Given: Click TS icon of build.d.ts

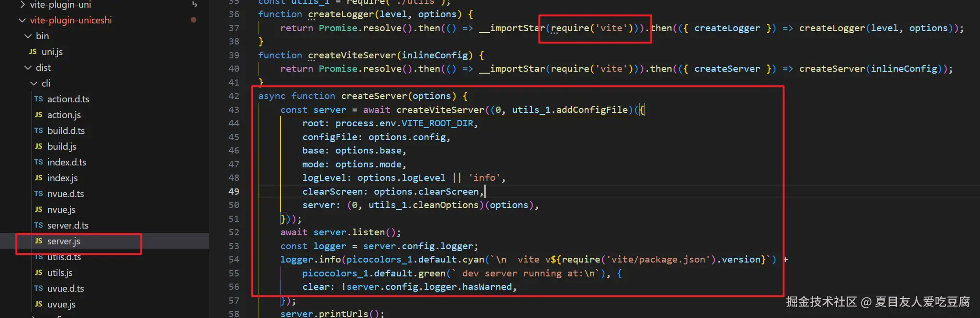Looking at the screenshot, I should click(x=39, y=131).
